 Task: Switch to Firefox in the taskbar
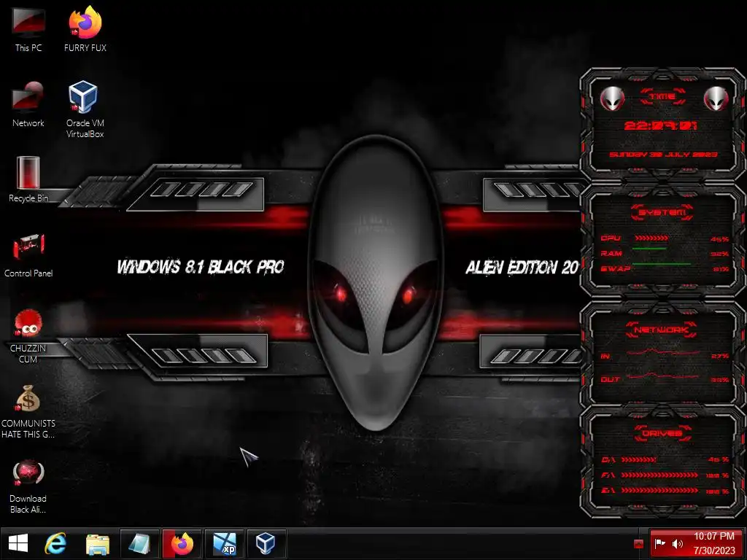182,543
